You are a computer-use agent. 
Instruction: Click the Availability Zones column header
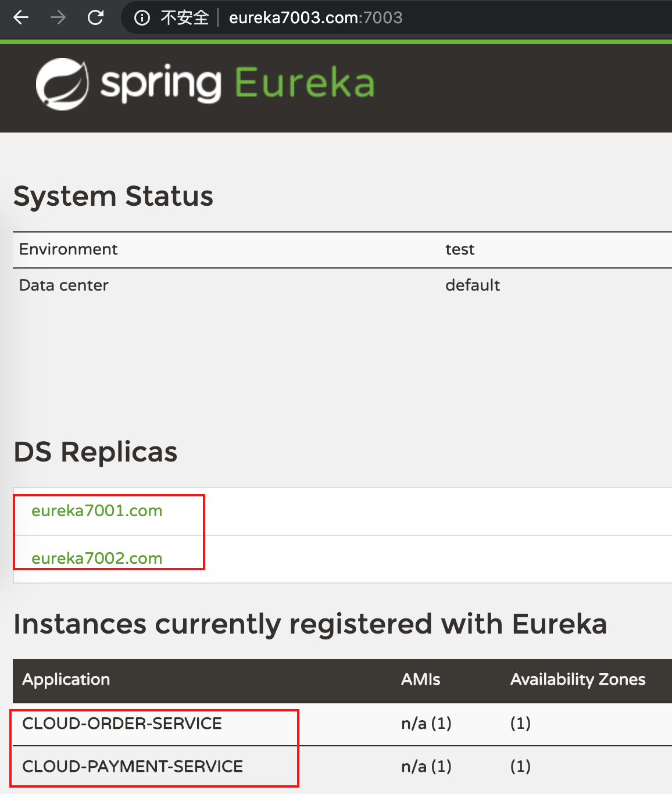[578, 679]
